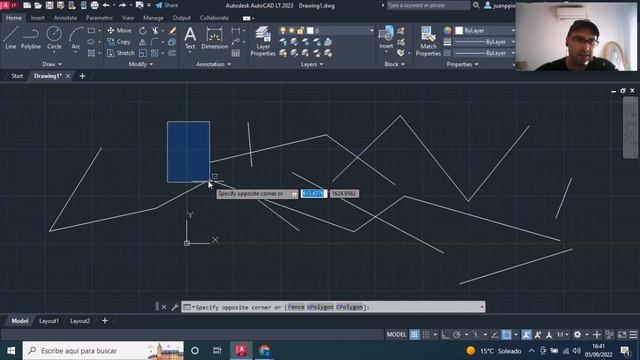Open the customization wrench in command line
The image size is (640, 360).
(175, 307)
